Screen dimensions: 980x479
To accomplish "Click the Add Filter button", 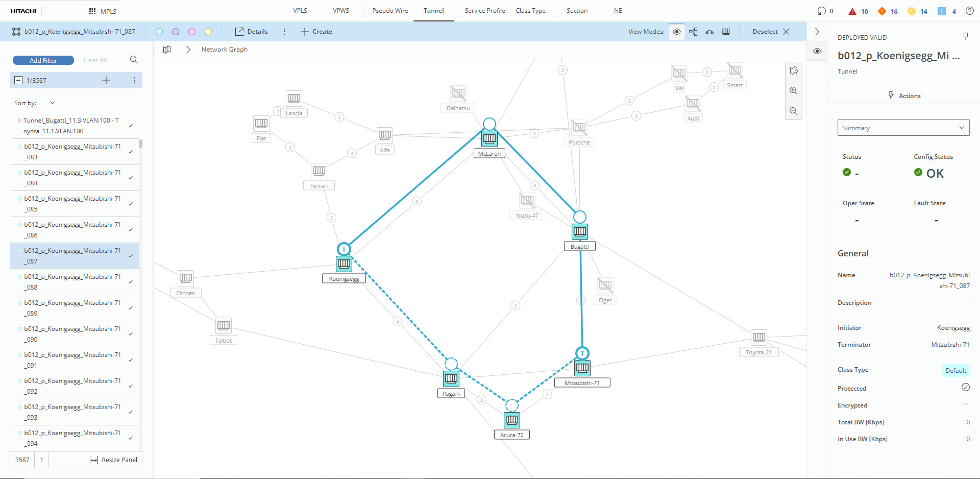I will [x=43, y=60].
